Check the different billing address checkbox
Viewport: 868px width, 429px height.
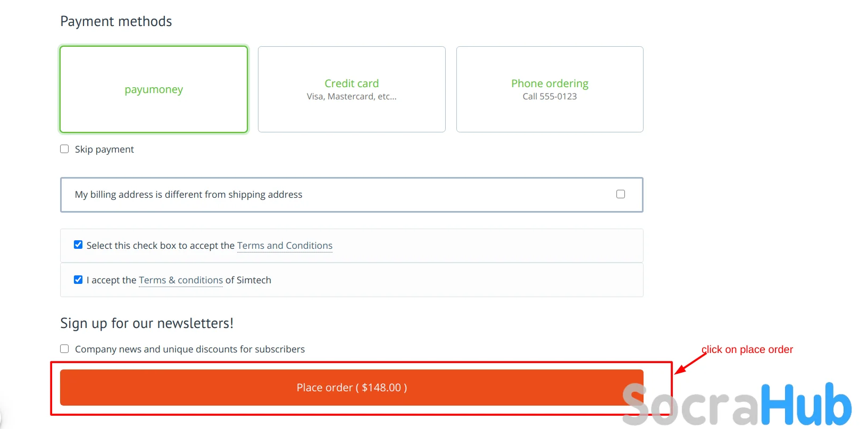(x=620, y=194)
